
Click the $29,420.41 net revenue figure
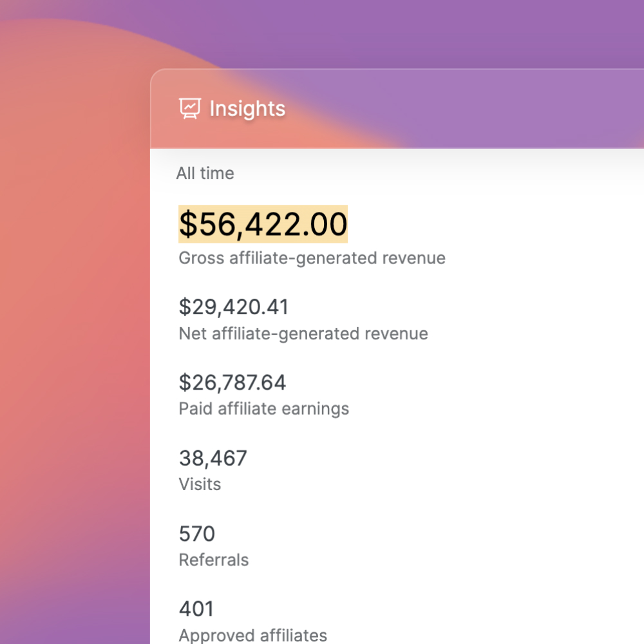[234, 307]
